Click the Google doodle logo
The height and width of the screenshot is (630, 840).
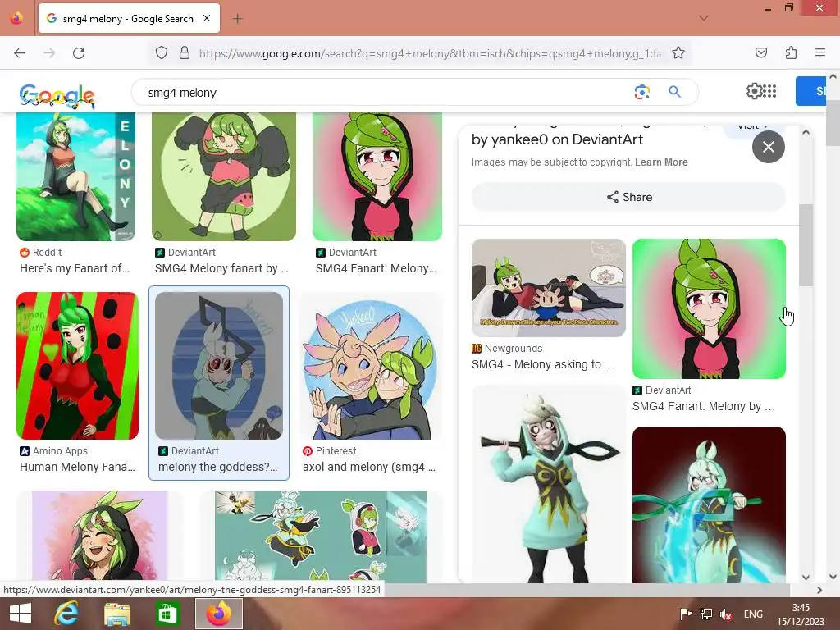(57, 95)
